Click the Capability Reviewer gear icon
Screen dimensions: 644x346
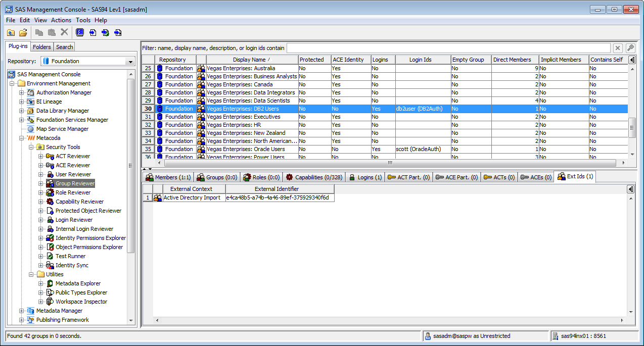point(50,202)
